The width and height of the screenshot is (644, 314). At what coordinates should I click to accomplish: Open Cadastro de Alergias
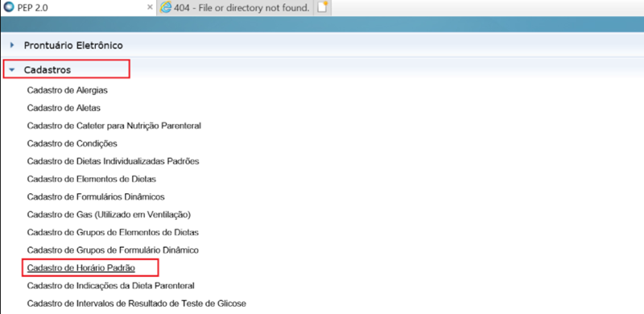pos(68,90)
